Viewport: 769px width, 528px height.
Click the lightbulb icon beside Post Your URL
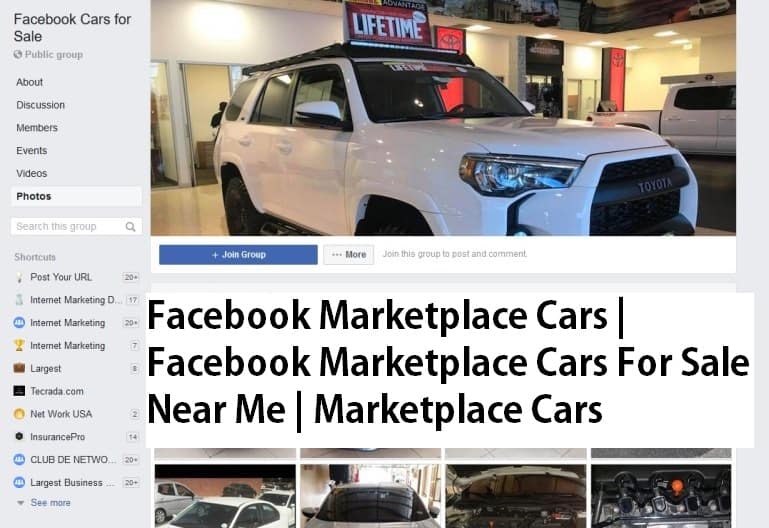pos(19,277)
